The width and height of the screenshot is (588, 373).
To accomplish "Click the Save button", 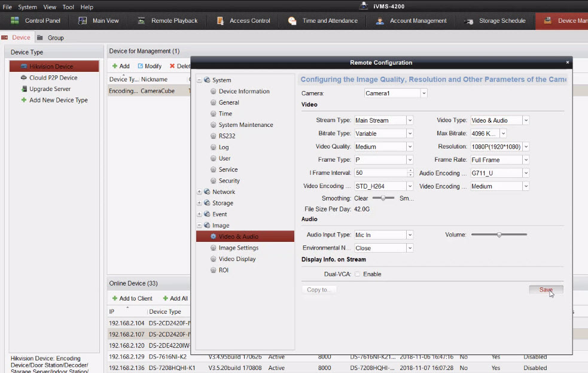I will click(546, 290).
